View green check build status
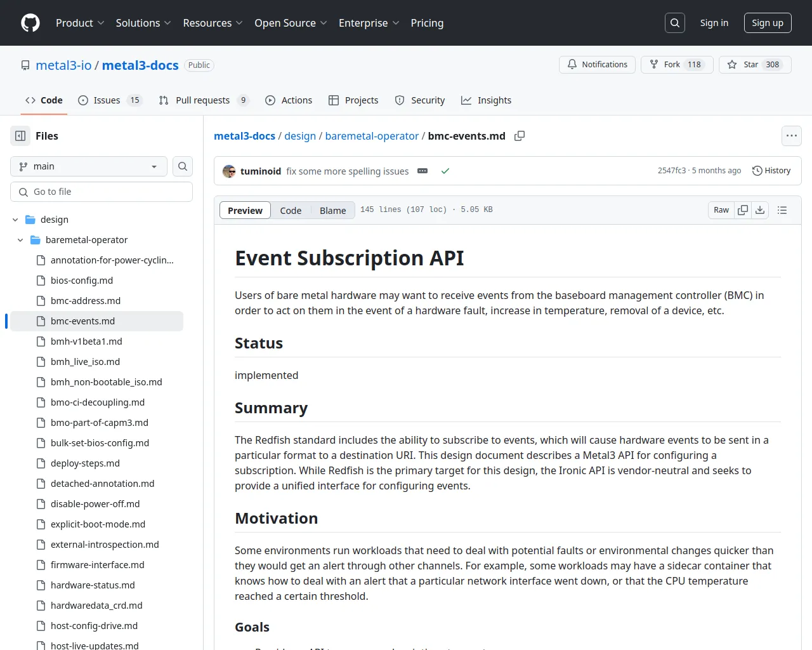Viewport: 812px width, 650px height. [445, 171]
